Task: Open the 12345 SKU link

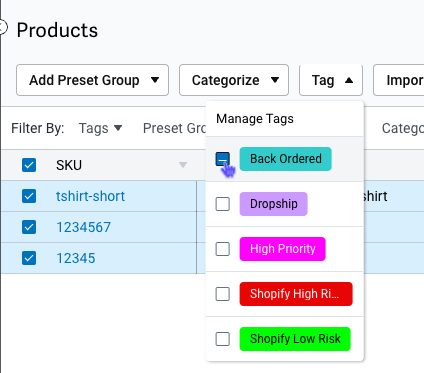Action: pos(76,258)
